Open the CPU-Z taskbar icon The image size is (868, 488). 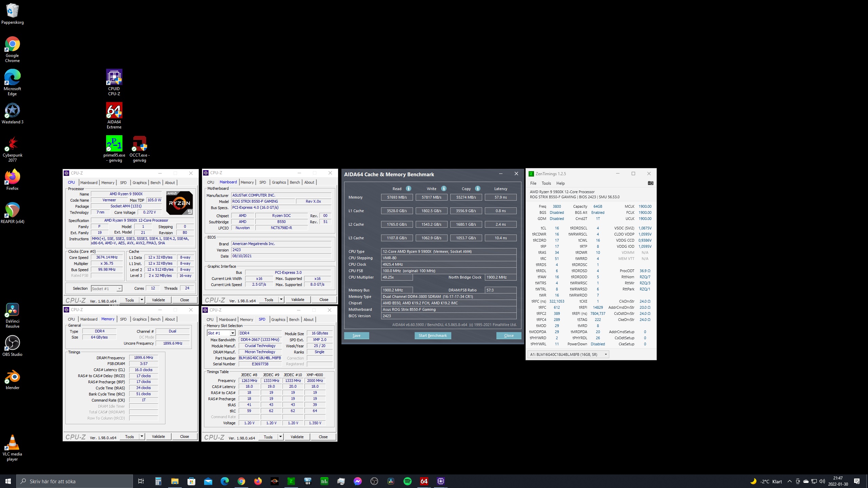[441, 481]
